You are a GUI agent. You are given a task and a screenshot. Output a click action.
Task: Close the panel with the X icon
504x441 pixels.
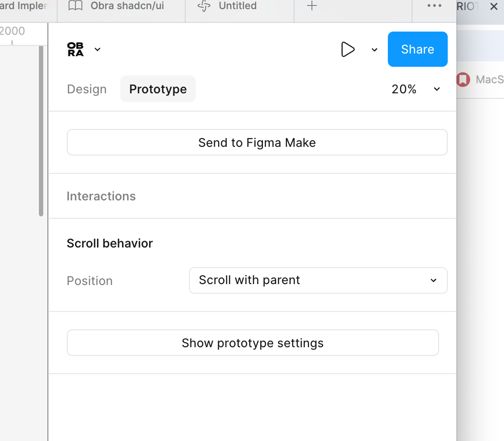494,6
